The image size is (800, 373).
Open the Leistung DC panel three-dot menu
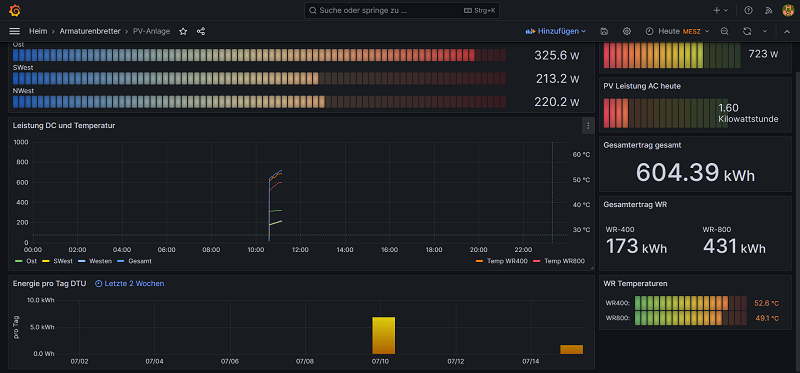pos(588,126)
